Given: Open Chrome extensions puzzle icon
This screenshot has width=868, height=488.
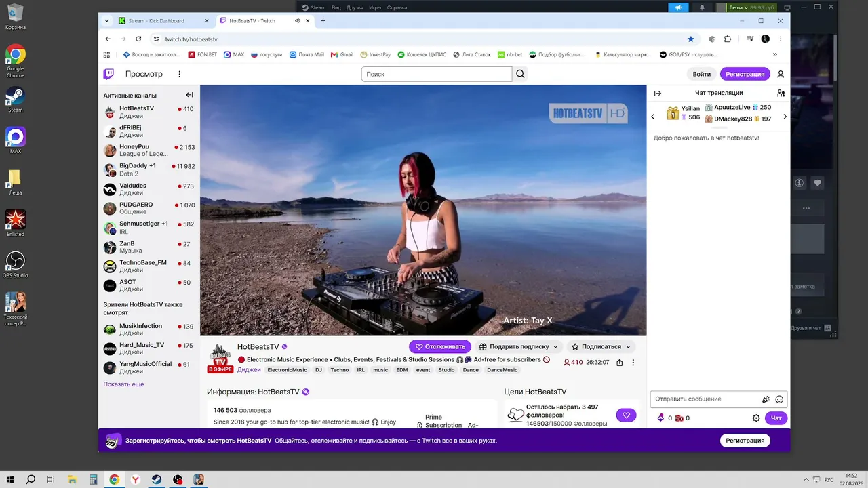Looking at the screenshot, I should 728,39.
